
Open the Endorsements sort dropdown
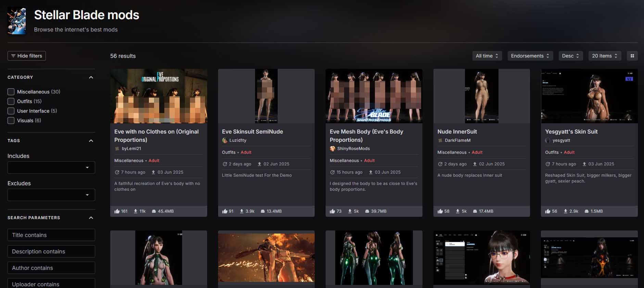530,56
